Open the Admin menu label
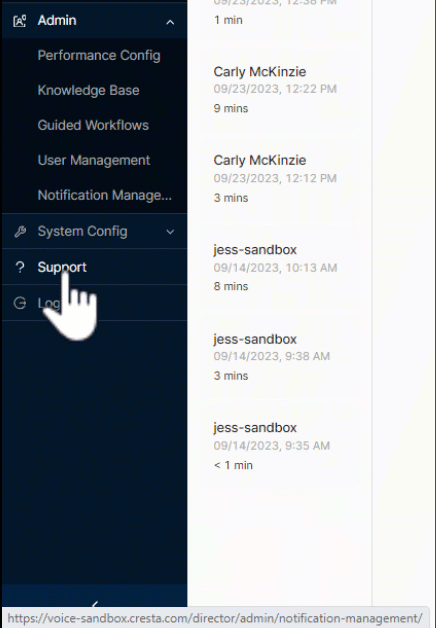 point(57,20)
